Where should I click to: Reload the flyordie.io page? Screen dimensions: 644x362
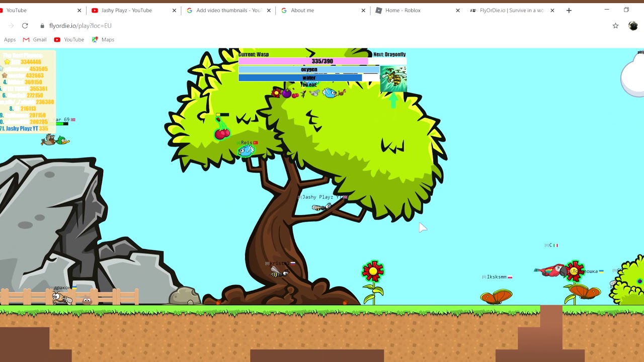pos(25,26)
